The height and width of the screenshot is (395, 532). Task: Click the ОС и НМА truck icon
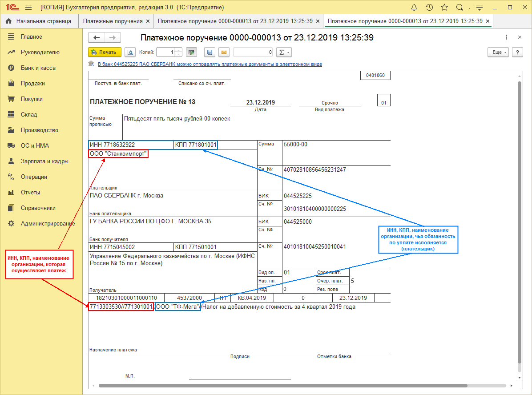pos(11,145)
